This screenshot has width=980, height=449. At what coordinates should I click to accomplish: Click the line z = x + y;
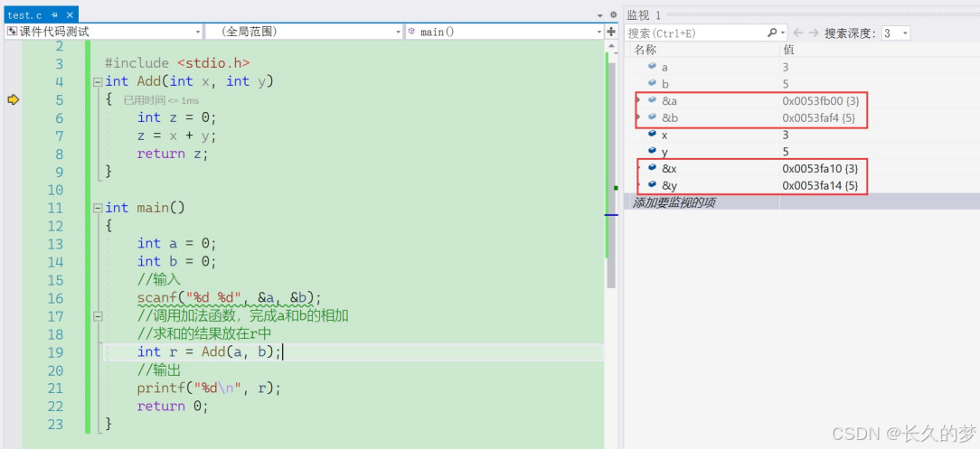tap(176, 136)
